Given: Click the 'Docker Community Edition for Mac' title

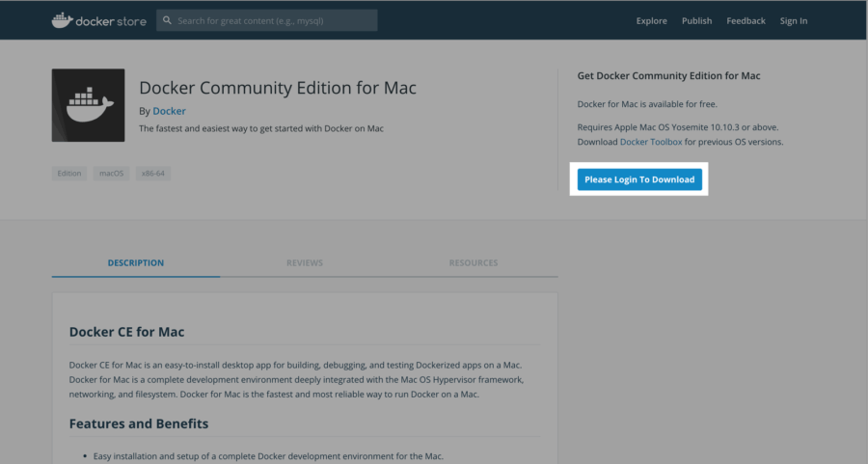Looking at the screenshot, I should click(278, 88).
